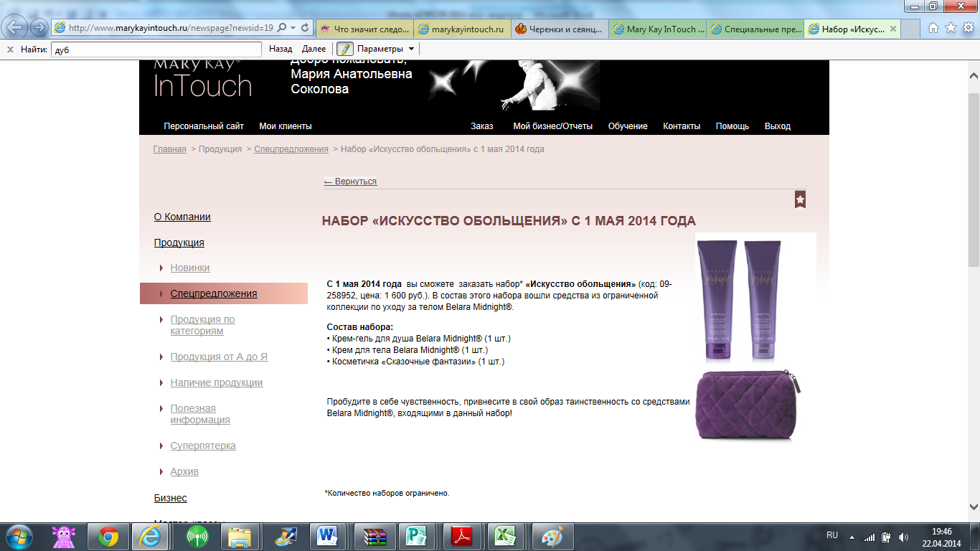The image size is (980, 551).
Task: Open Полезная информация sidebar item
Action: 200,414
